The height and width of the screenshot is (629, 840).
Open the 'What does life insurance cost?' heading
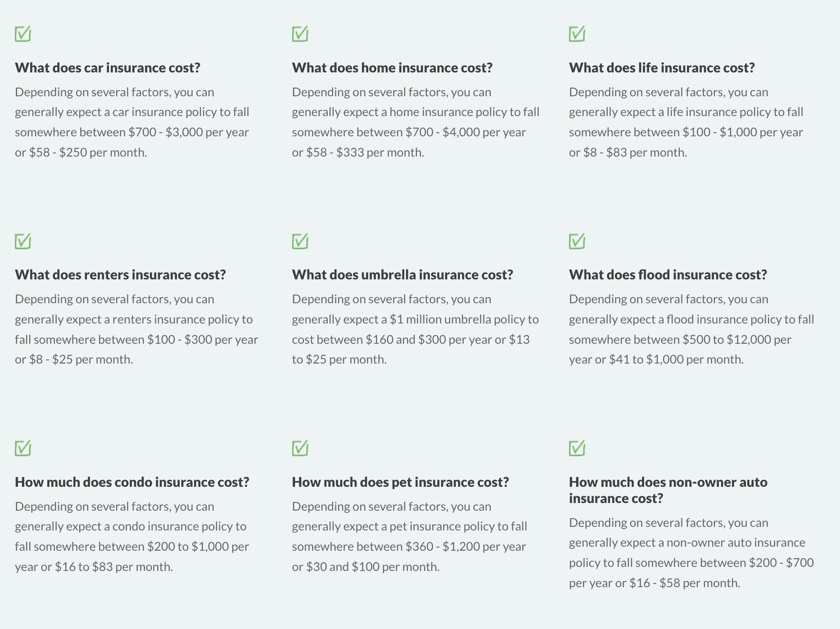(x=662, y=67)
